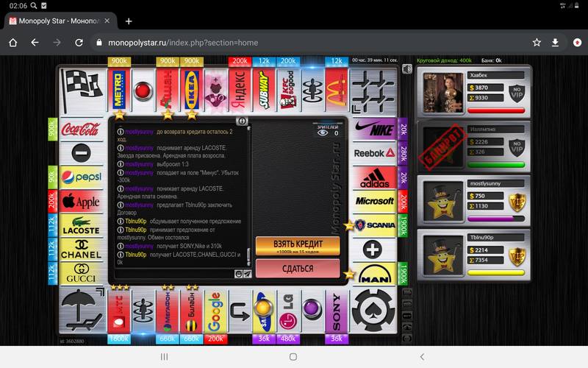Select the LACOSTE property cell

(81, 225)
